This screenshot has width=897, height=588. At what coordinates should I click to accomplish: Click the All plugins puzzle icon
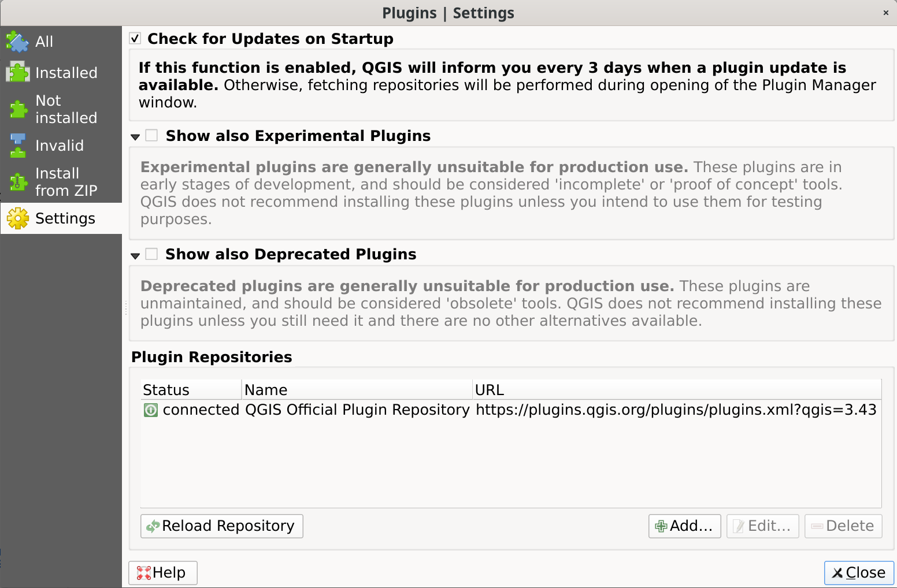(x=17, y=41)
